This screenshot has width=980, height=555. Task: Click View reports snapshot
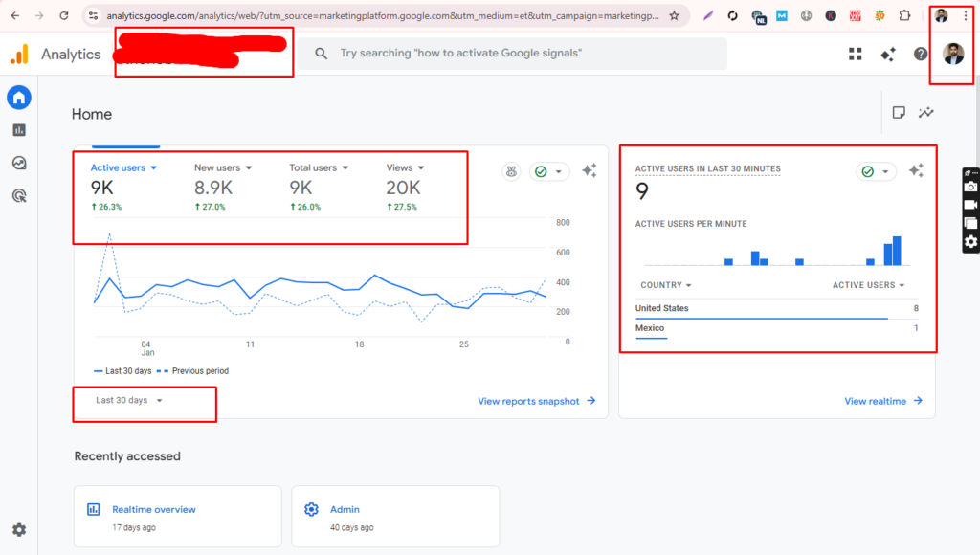(x=529, y=401)
